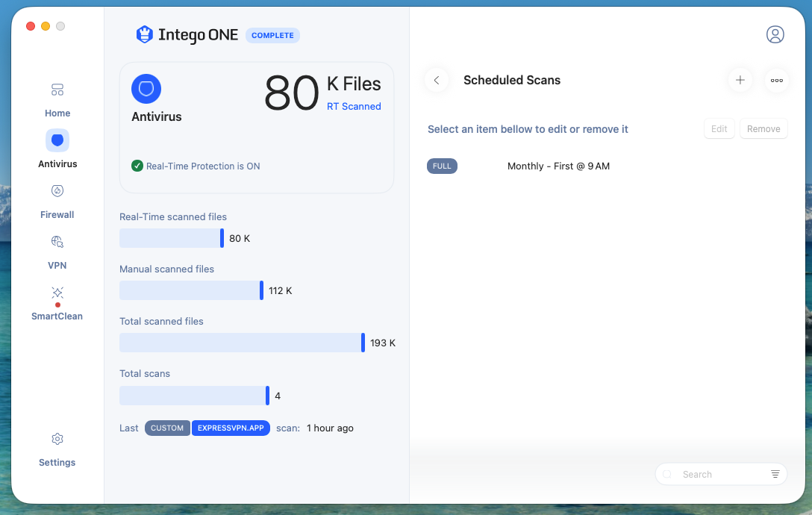This screenshot has height=515, width=812.
Task: Click the Scheduled Scans heading
Action: tap(512, 81)
